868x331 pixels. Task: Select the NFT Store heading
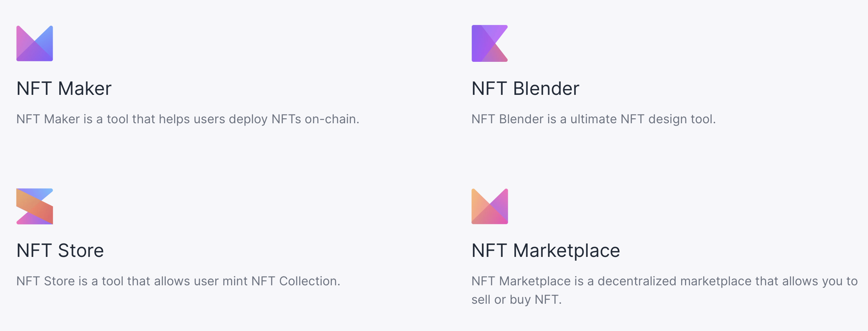(x=60, y=251)
